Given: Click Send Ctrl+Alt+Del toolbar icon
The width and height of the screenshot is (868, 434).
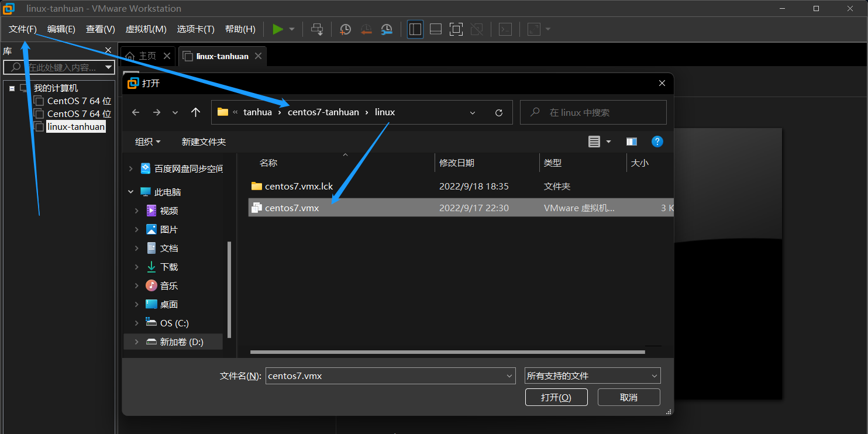Looking at the screenshot, I should click(317, 29).
